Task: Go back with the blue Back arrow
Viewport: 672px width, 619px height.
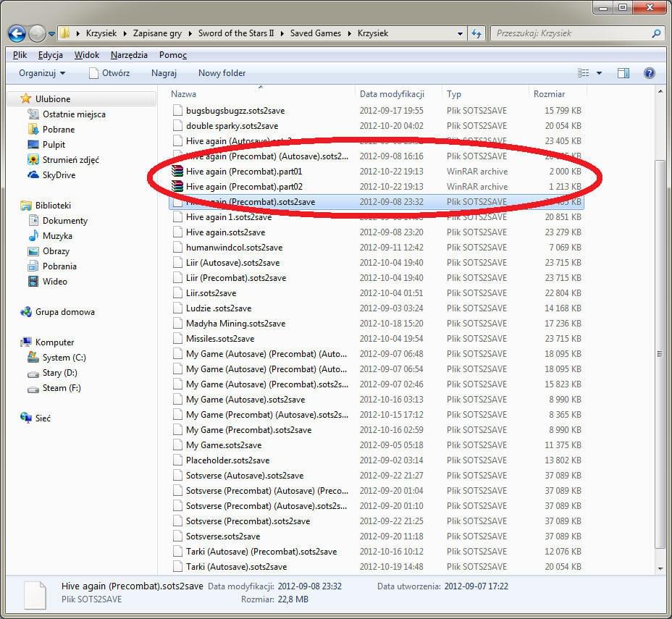Action: click(x=17, y=33)
